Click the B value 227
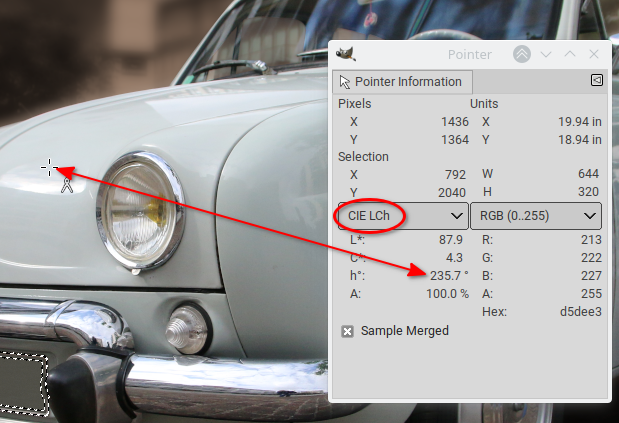The image size is (619, 423). (591, 275)
